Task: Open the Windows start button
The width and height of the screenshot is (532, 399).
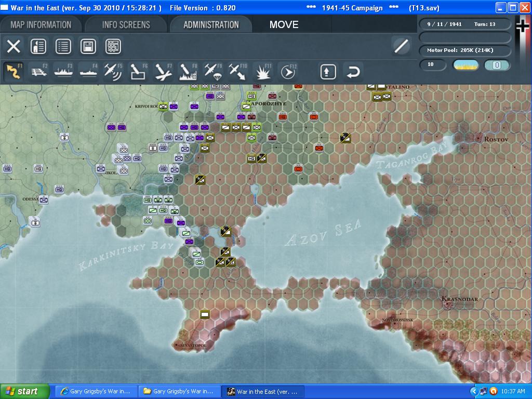Action: coord(25,392)
